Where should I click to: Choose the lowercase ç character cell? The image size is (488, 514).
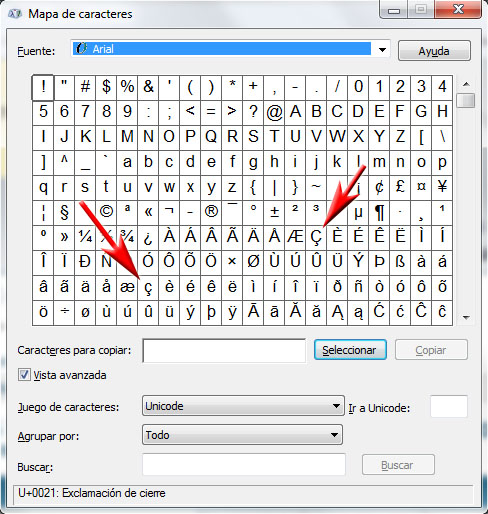point(148,287)
